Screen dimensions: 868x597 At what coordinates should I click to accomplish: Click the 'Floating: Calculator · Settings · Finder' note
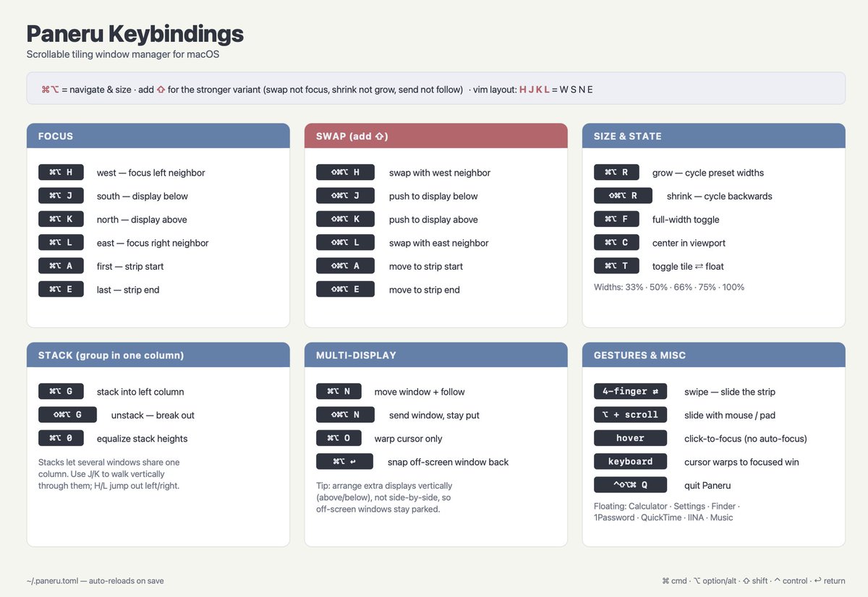pos(667,512)
